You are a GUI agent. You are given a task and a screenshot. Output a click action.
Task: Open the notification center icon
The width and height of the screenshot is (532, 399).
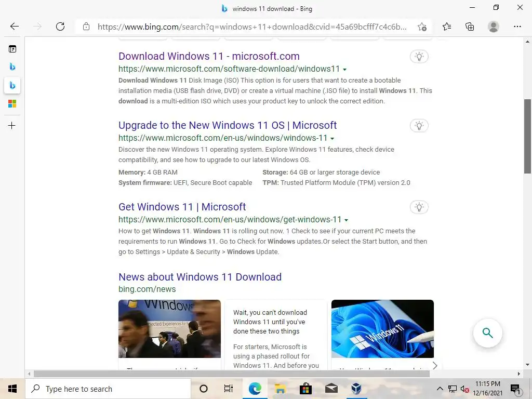515,390
